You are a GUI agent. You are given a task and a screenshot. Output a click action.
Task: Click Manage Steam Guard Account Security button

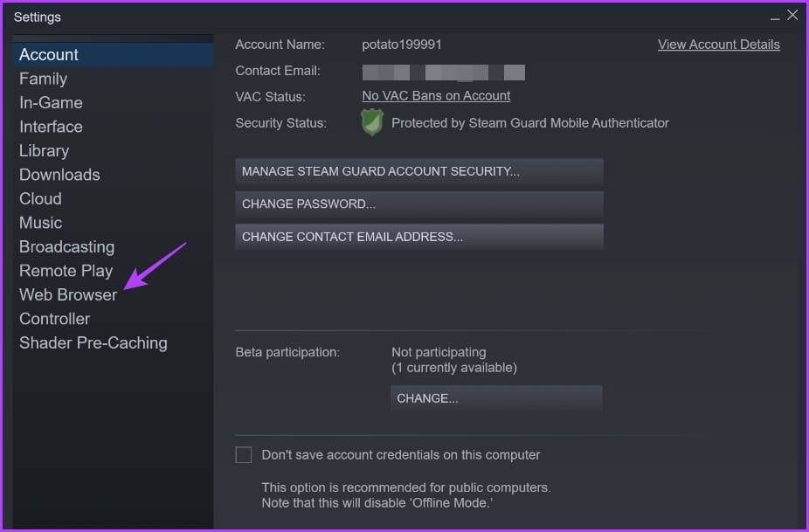[x=419, y=171]
